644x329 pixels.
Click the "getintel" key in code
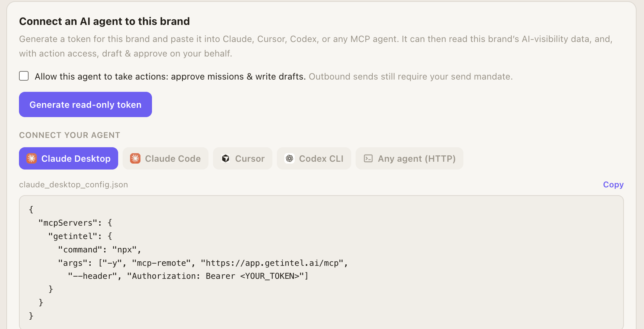point(73,236)
